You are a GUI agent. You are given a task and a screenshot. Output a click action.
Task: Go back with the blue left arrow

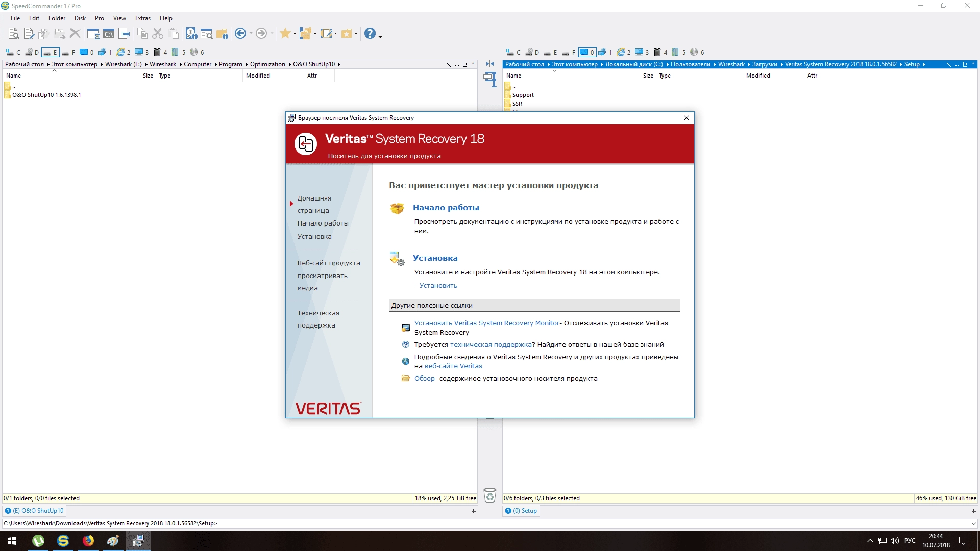[x=240, y=34]
